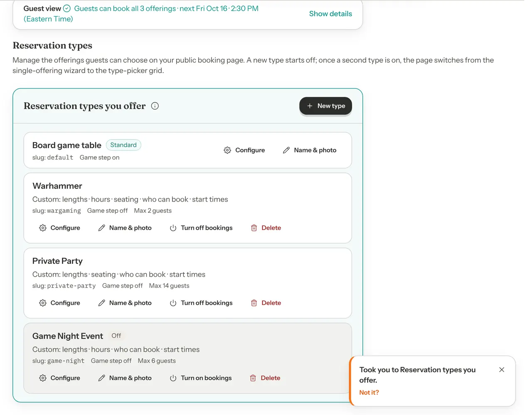Image resolution: width=532 pixels, height=415 pixels.
Task: Open Configure for the Warhammer type
Action: tap(59, 228)
